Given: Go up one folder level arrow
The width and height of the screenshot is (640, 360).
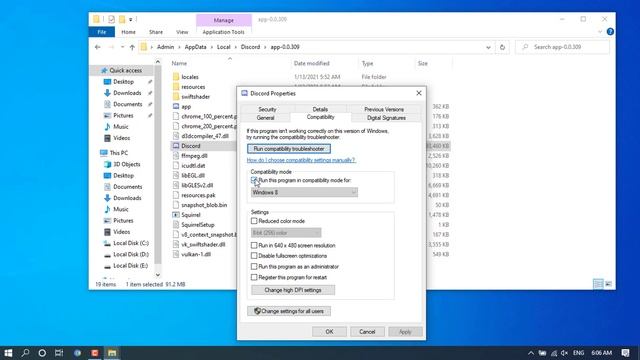Looking at the screenshot, I should 132,47.
